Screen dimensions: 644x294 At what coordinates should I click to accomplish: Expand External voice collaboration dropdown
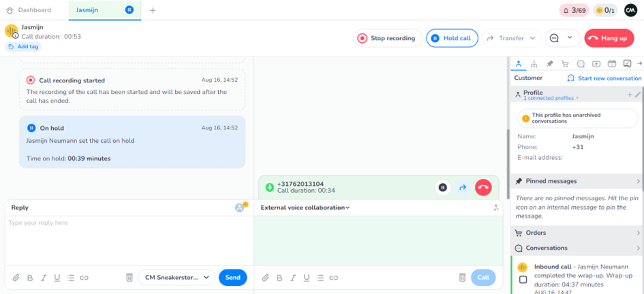305,208
